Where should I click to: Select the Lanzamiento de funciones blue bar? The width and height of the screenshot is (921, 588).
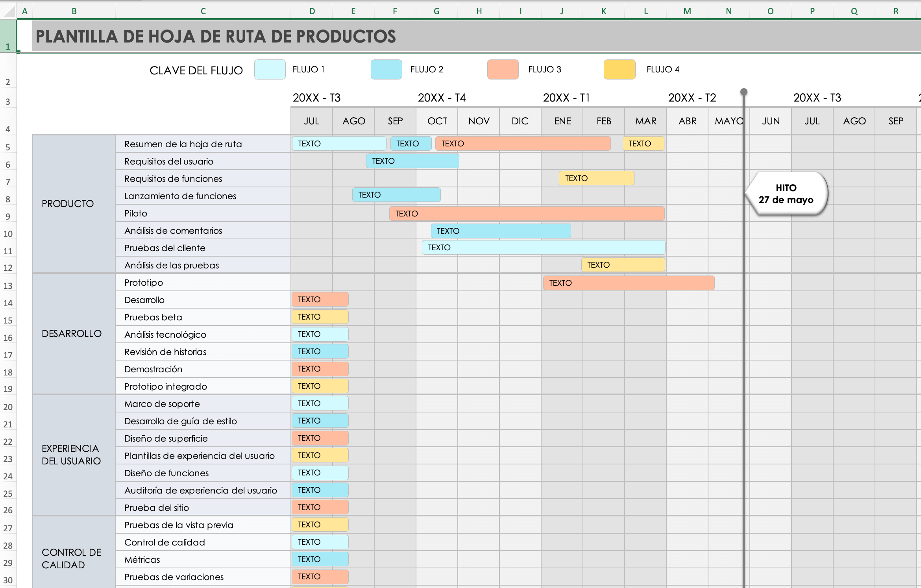[x=396, y=195]
